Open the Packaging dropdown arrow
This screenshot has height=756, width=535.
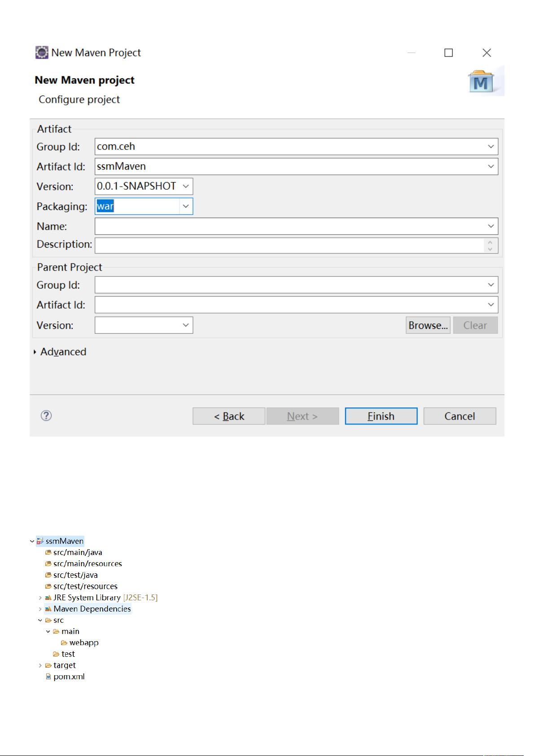point(186,206)
